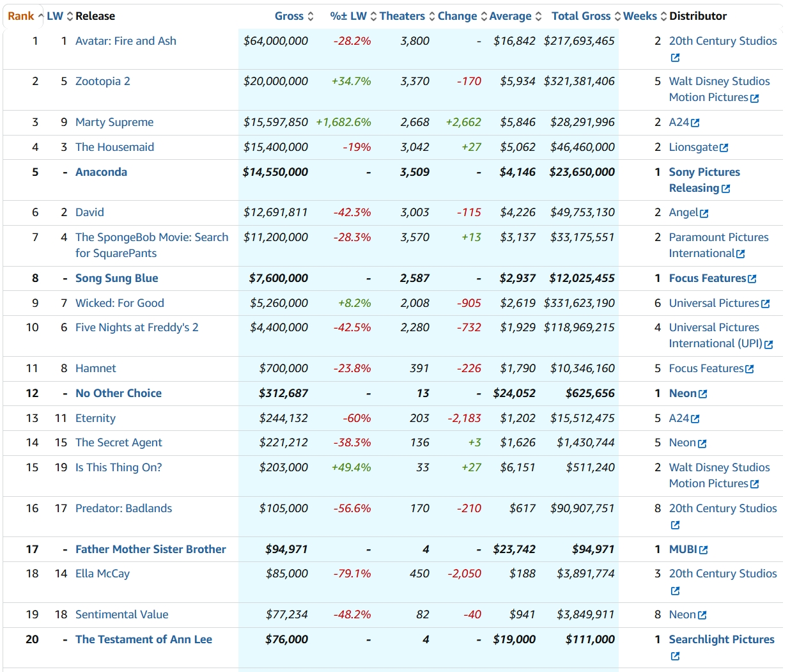Open the external link icon beside MUBI
This screenshot has height=672, width=790.
pos(703,550)
